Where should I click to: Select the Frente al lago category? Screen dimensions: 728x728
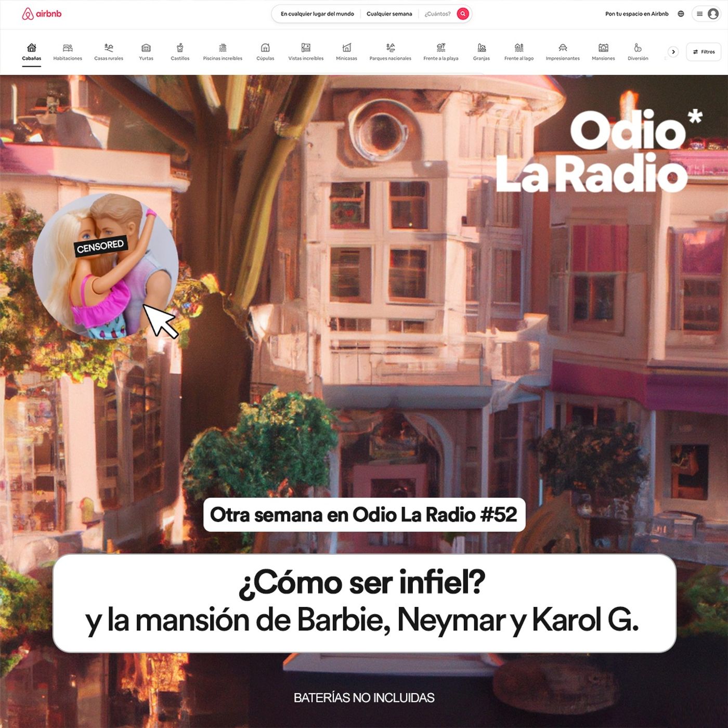(518, 52)
